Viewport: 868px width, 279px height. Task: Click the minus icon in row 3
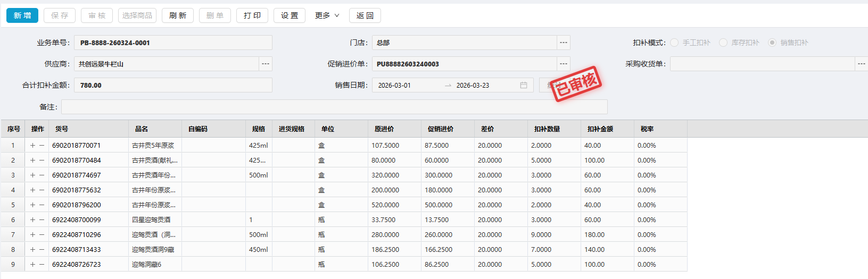pyautogui.click(x=42, y=175)
